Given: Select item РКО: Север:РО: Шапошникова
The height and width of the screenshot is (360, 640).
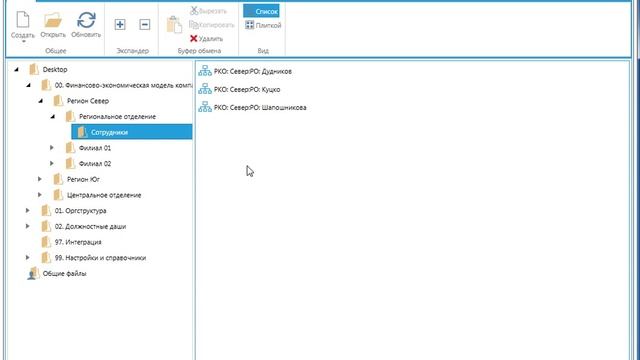Looking at the screenshot, I should point(260,108).
